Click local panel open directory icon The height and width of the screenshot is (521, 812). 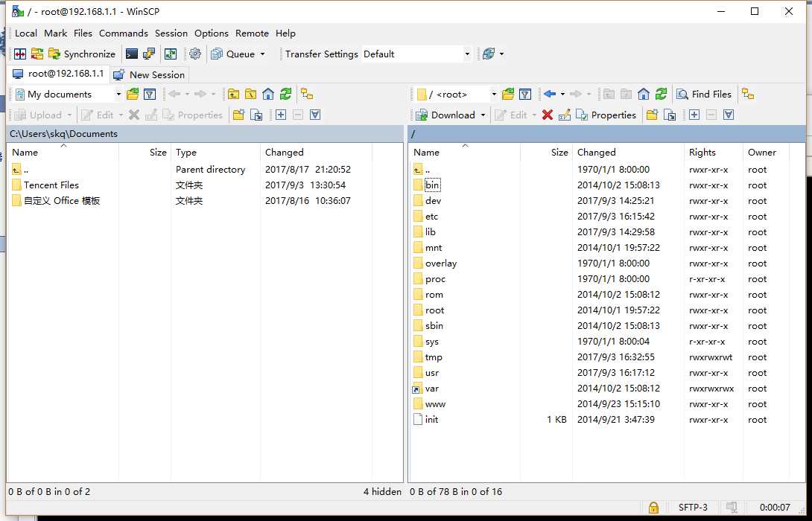(133, 95)
